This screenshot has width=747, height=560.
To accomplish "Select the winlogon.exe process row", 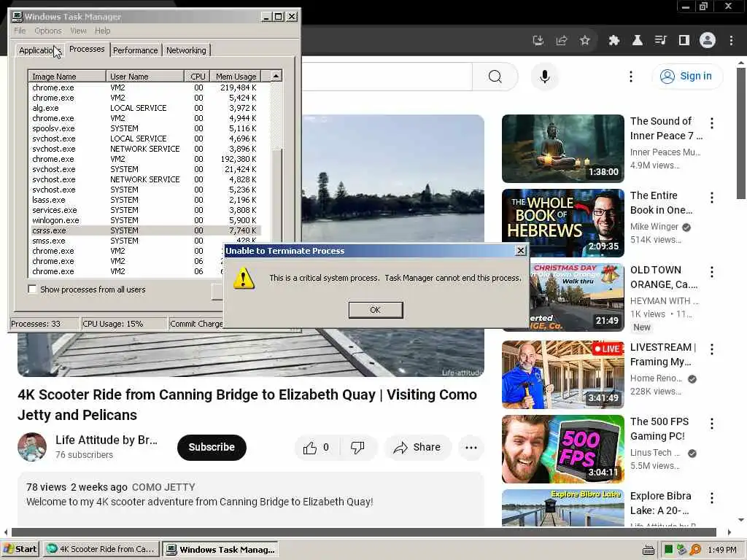I will click(x=145, y=220).
